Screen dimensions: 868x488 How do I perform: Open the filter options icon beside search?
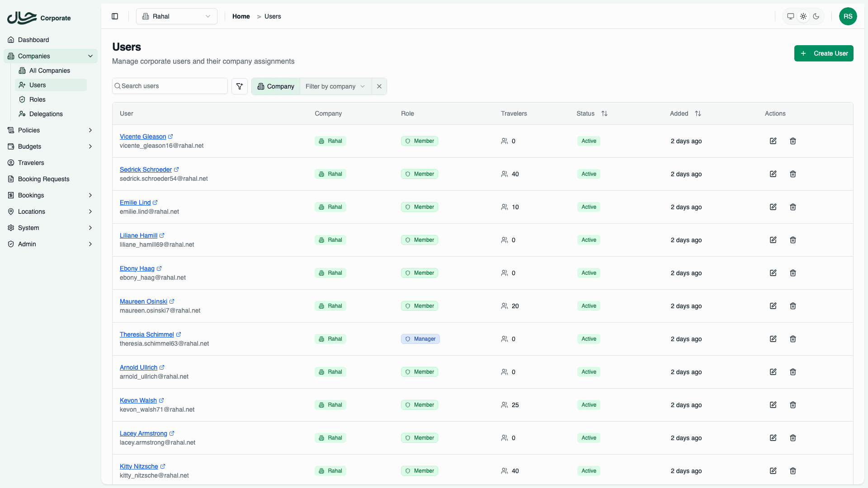(240, 86)
